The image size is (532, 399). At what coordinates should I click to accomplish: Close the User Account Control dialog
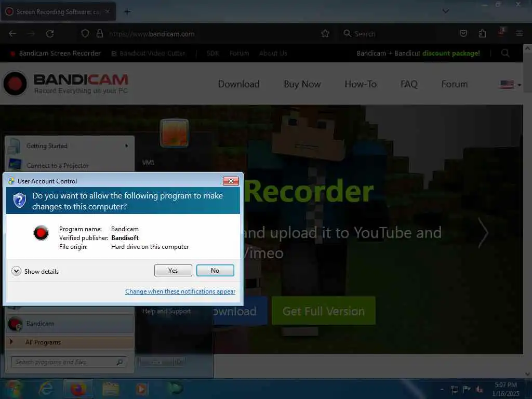pos(231,181)
